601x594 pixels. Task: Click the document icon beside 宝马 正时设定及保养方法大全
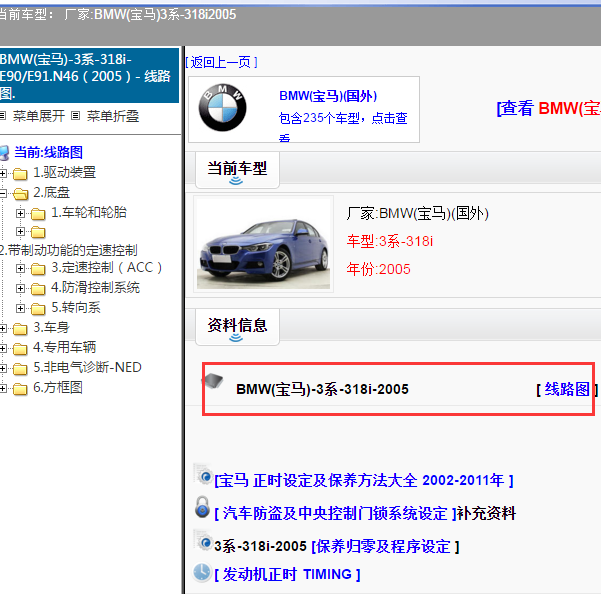[x=204, y=477]
